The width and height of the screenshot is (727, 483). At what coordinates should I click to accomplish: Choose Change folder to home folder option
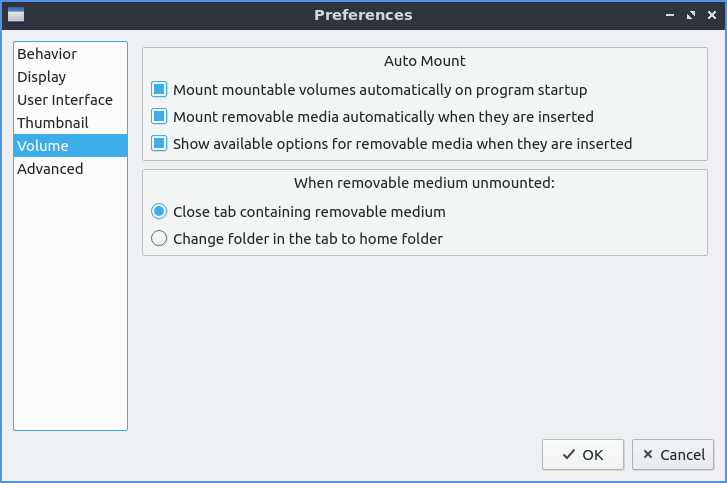coord(159,239)
